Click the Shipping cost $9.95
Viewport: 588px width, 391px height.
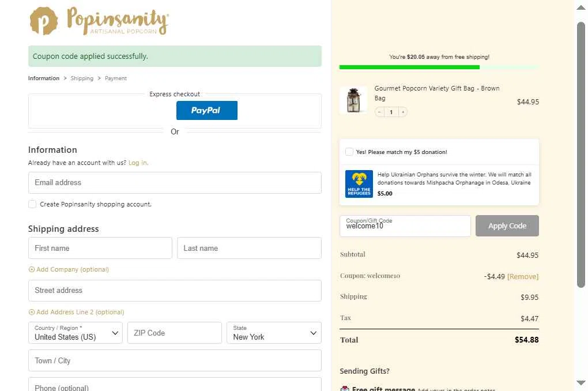pyautogui.click(x=530, y=297)
